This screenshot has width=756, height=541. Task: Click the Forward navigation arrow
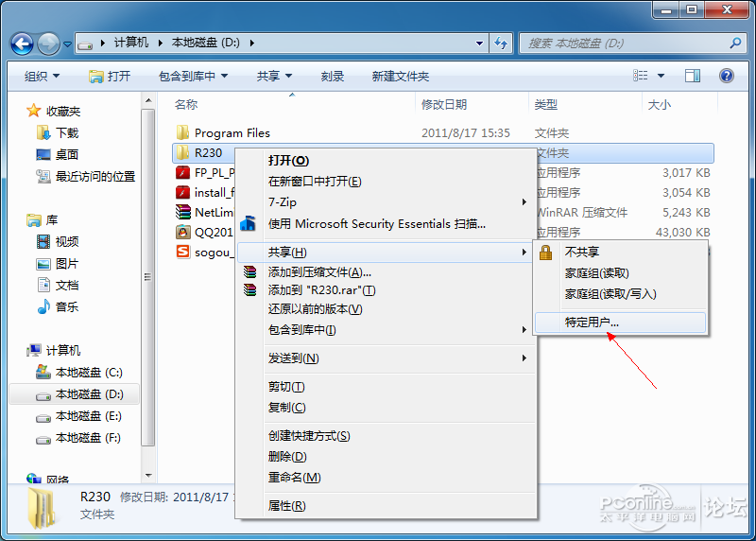[x=49, y=44]
